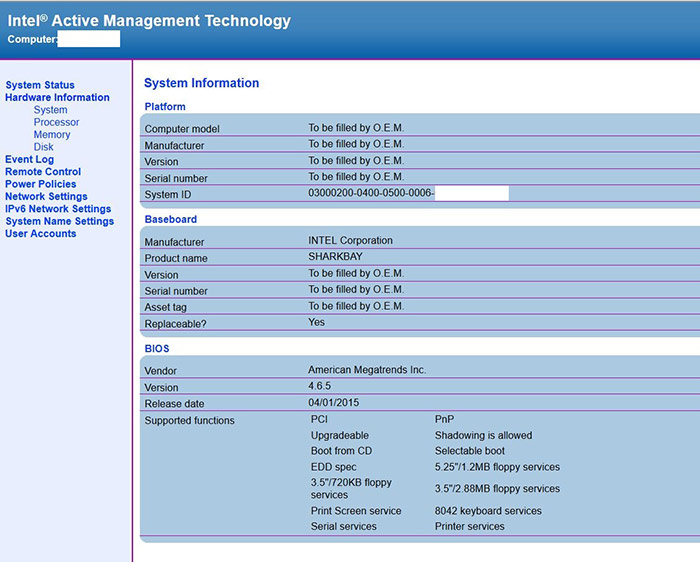Open the System Status page
The width and height of the screenshot is (700, 562).
pyautogui.click(x=40, y=85)
